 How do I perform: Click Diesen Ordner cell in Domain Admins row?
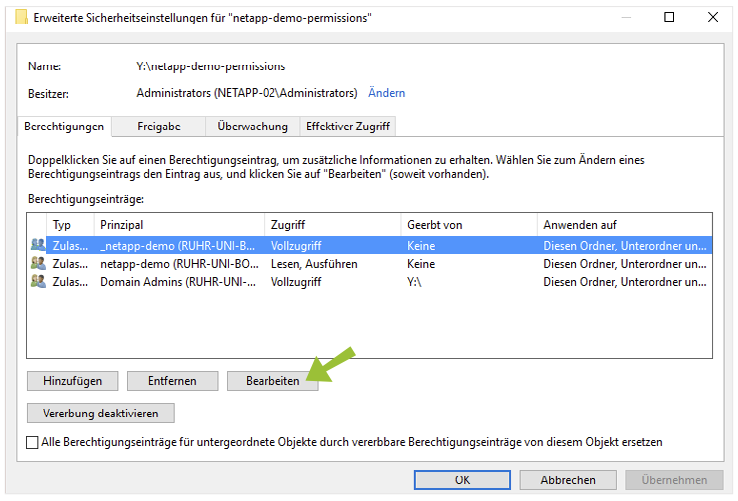pos(625,282)
